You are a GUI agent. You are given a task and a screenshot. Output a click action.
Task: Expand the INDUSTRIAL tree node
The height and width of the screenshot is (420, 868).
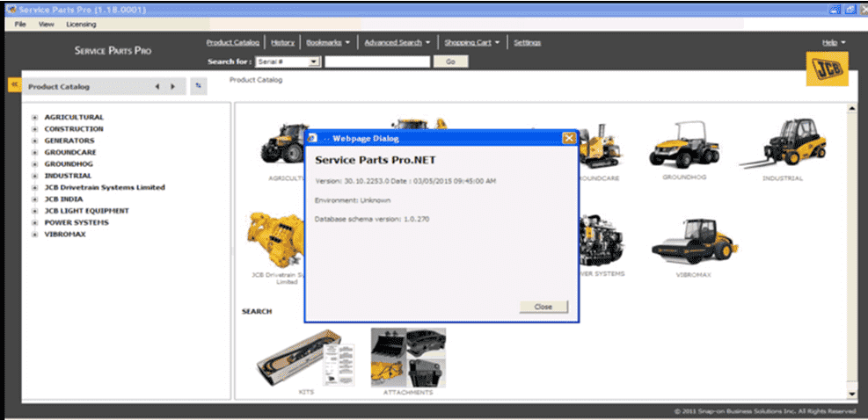(x=34, y=176)
